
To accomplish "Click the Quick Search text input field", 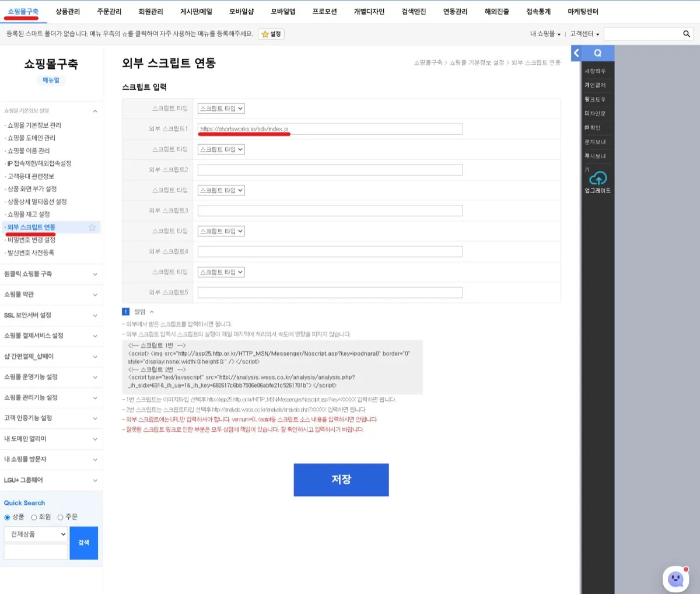I will pyautogui.click(x=36, y=551).
